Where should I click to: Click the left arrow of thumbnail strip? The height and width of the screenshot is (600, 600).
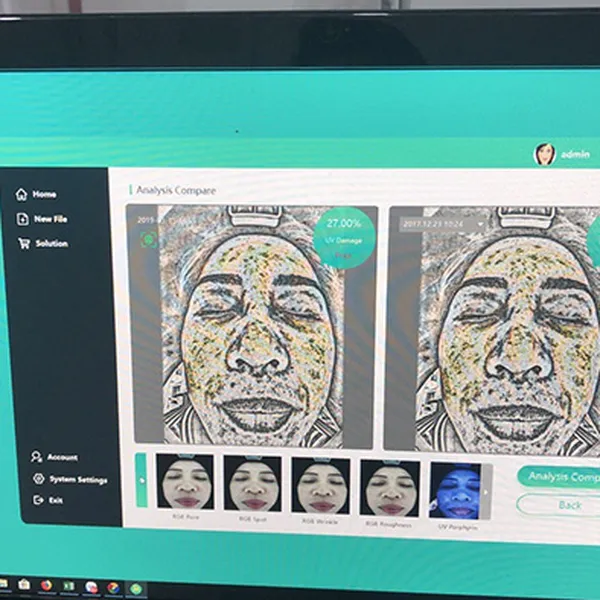click(141, 479)
